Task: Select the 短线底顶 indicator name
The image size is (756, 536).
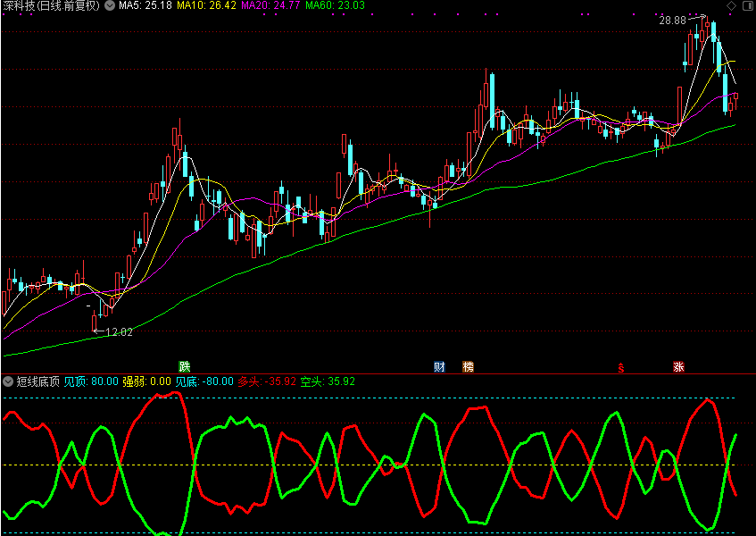Action: pyautogui.click(x=37, y=381)
